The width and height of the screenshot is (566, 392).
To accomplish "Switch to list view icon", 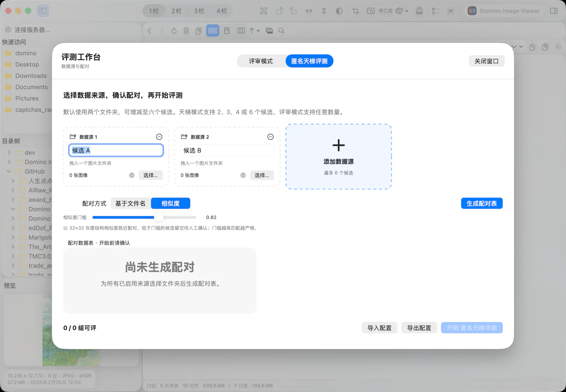I will 227,31.
